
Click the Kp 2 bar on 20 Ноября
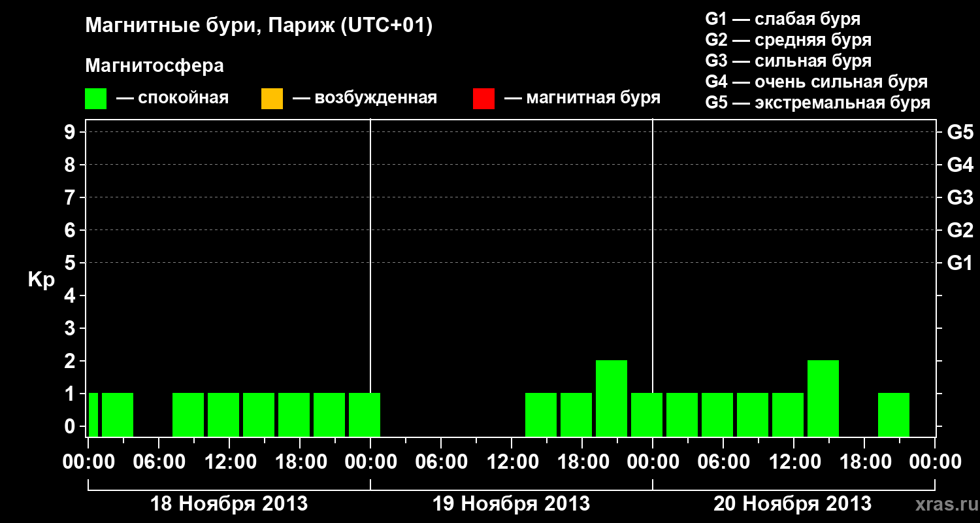[823, 398]
